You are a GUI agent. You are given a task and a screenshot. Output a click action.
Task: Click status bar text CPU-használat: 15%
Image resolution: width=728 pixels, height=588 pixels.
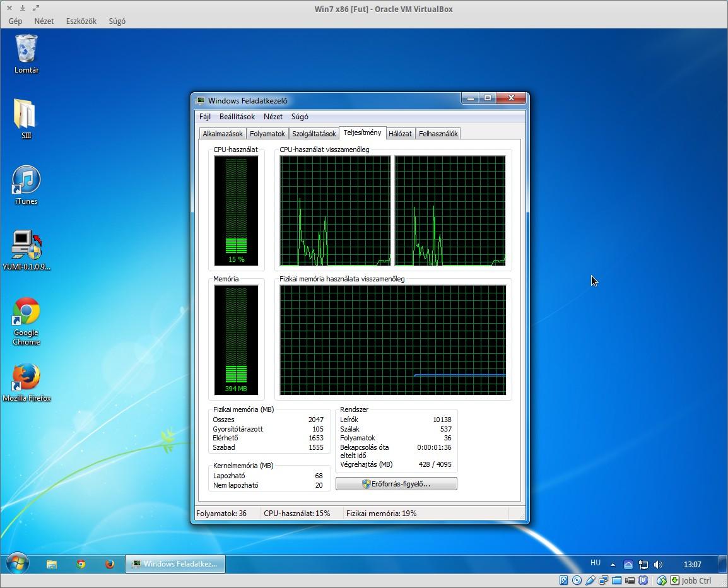pos(296,513)
